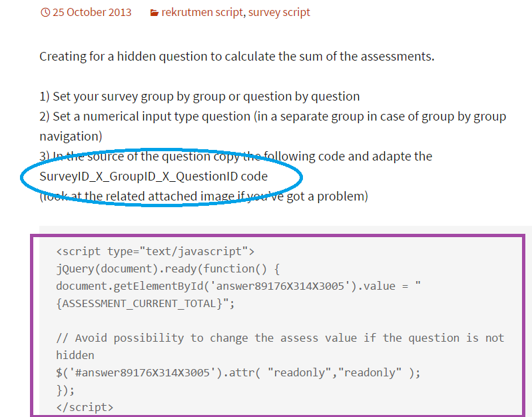Viewport: 532px width, 417px height.
Task: Click the closing </script> tag line
Action: [x=85, y=406]
